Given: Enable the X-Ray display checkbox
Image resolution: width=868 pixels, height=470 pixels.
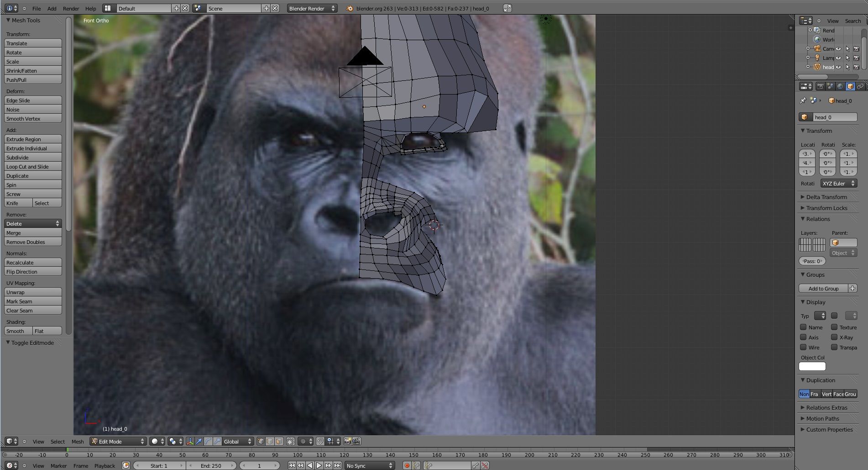Looking at the screenshot, I should (834, 338).
